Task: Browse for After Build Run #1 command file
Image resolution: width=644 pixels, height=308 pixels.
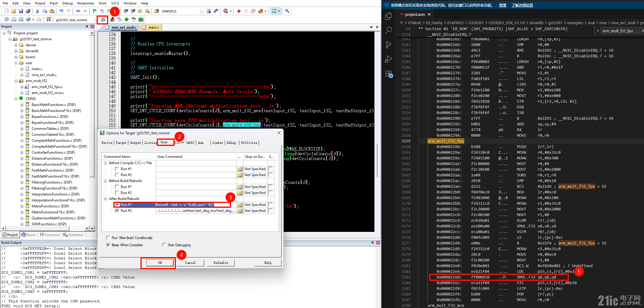Action: pos(240,205)
